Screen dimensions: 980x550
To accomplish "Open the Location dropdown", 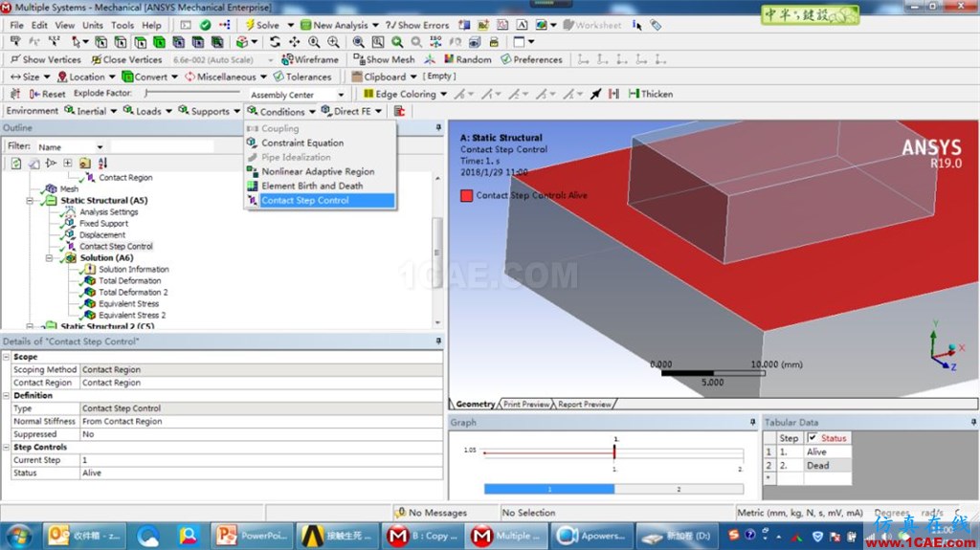I will [86, 77].
